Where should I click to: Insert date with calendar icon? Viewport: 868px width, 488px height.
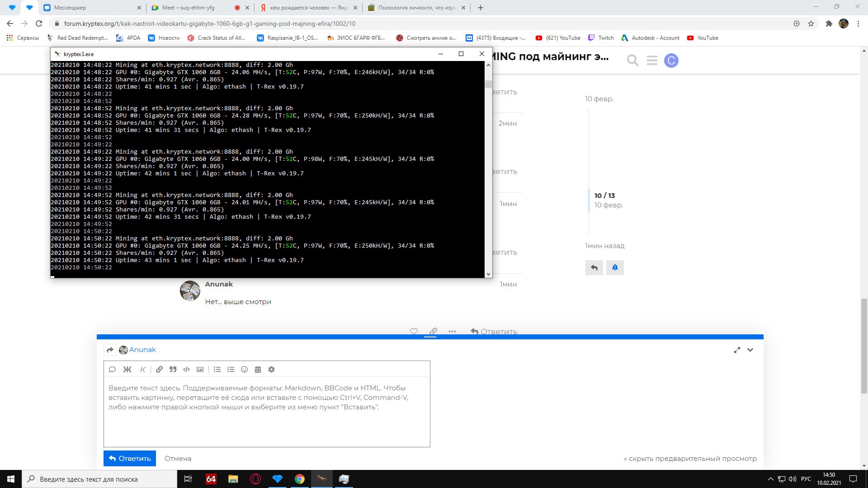[258, 369]
